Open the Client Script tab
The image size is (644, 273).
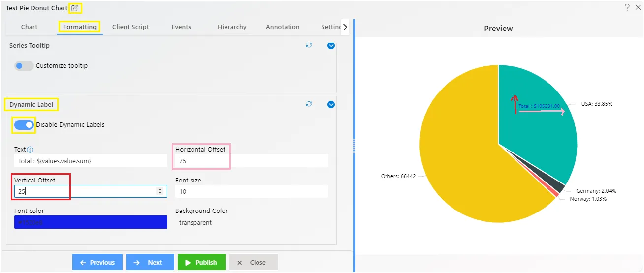130,27
